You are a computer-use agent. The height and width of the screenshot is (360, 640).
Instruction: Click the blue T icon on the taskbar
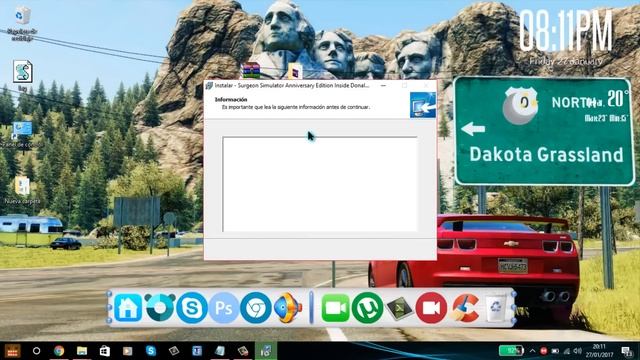click(x=197, y=351)
